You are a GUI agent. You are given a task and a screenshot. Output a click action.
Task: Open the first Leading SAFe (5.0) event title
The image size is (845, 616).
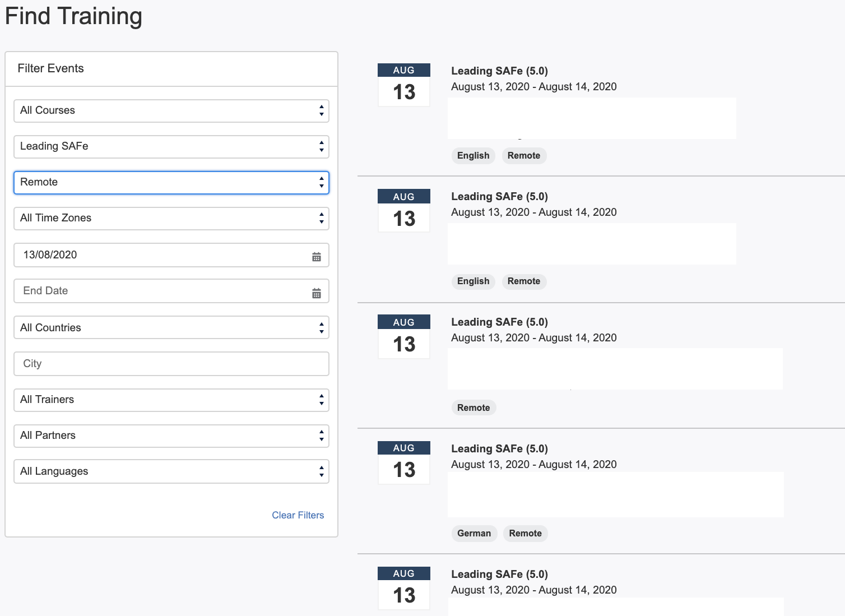tap(499, 71)
